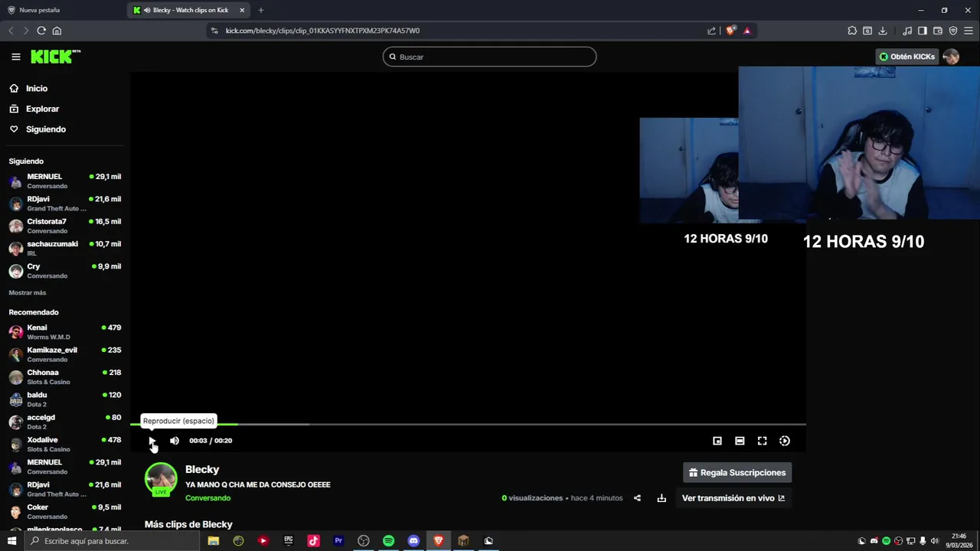Image resolution: width=980 pixels, height=551 pixels.
Task: Click the share page icon in address bar
Action: [712, 31]
